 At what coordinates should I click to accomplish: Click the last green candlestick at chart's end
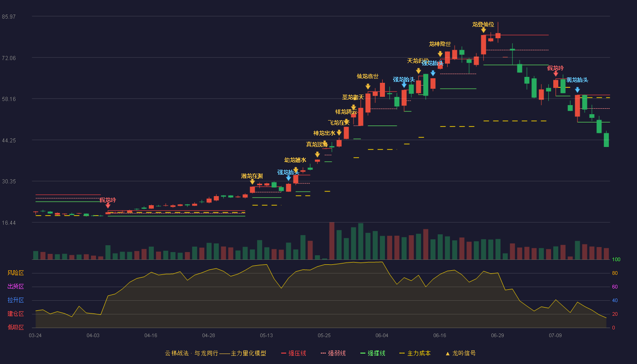pyautogui.click(x=606, y=139)
